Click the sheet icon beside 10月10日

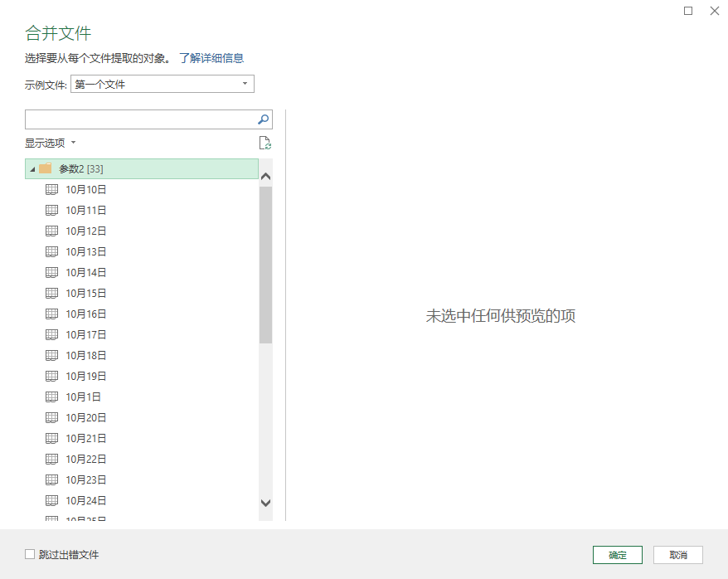(x=51, y=189)
